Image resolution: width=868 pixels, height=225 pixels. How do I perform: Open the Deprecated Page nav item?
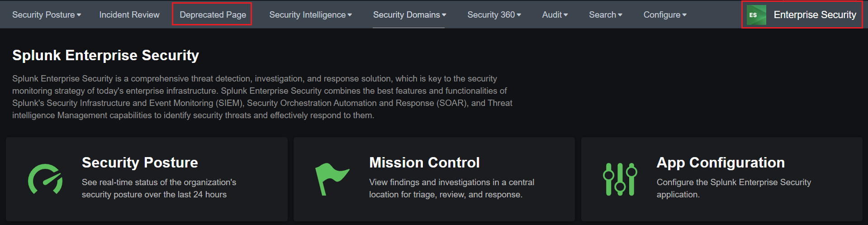(213, 15)
